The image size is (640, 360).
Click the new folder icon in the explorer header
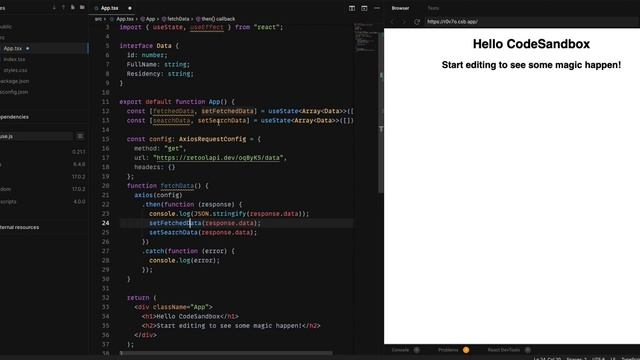pos(82,7)
